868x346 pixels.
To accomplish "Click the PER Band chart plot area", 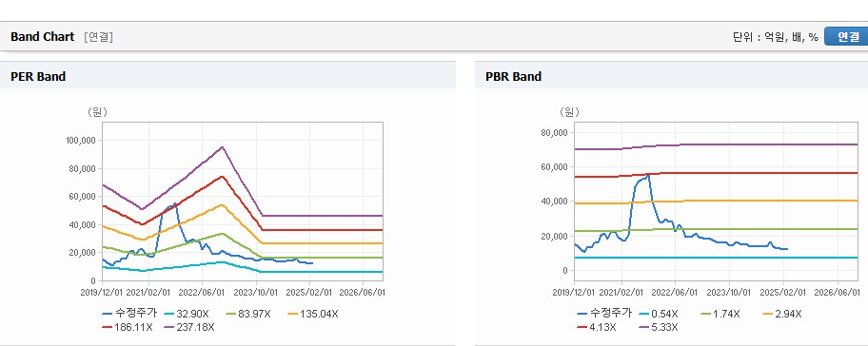I will click(x=243, y=202).
